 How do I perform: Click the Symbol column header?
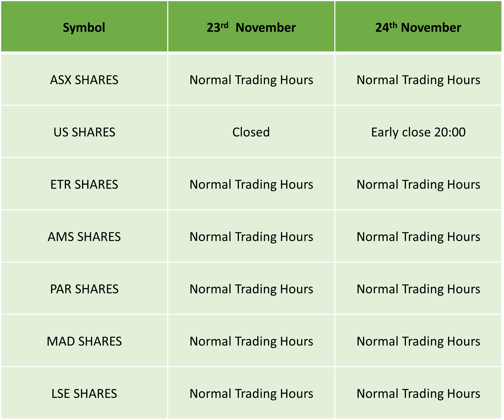tap(84, 26)
